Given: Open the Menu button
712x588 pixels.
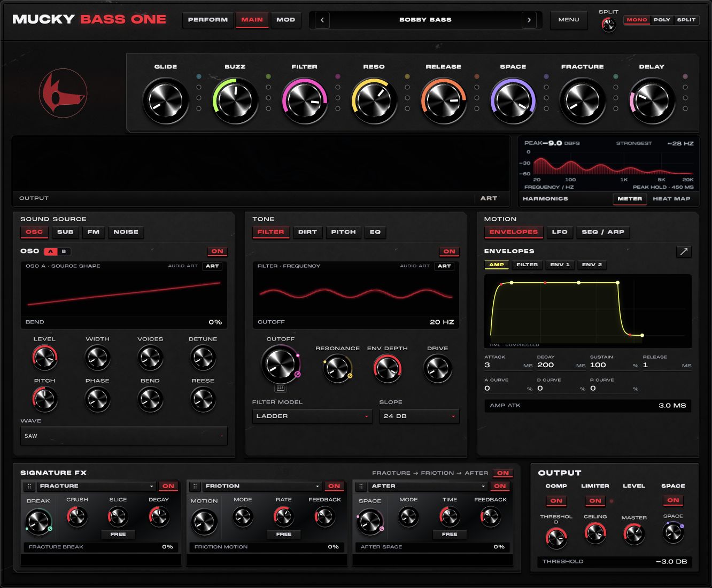Looking at the screenshot, I should point(569,20).
